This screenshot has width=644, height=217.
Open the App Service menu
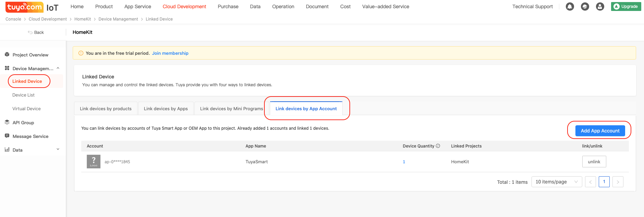(x=138, y=7)
